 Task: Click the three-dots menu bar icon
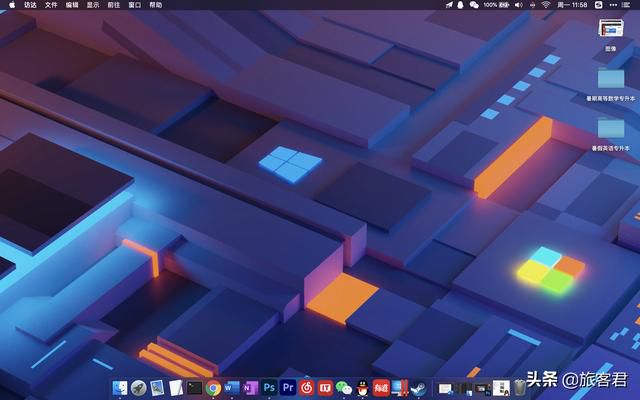click(613, 5)
